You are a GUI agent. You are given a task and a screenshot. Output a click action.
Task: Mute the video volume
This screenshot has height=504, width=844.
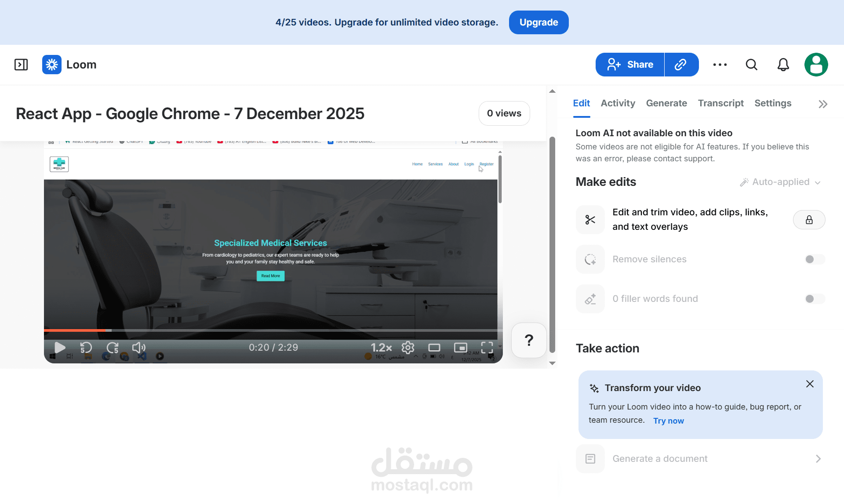139,348
